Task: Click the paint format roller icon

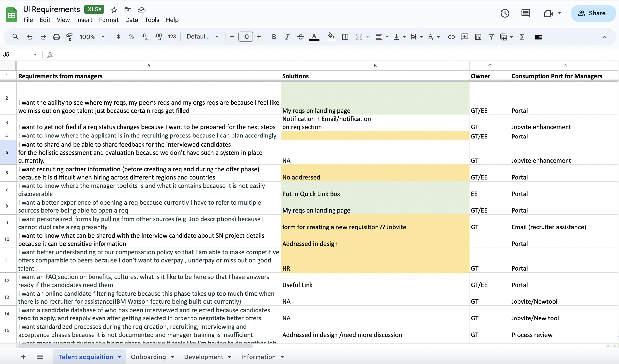Action: click(x=70, y=37)
